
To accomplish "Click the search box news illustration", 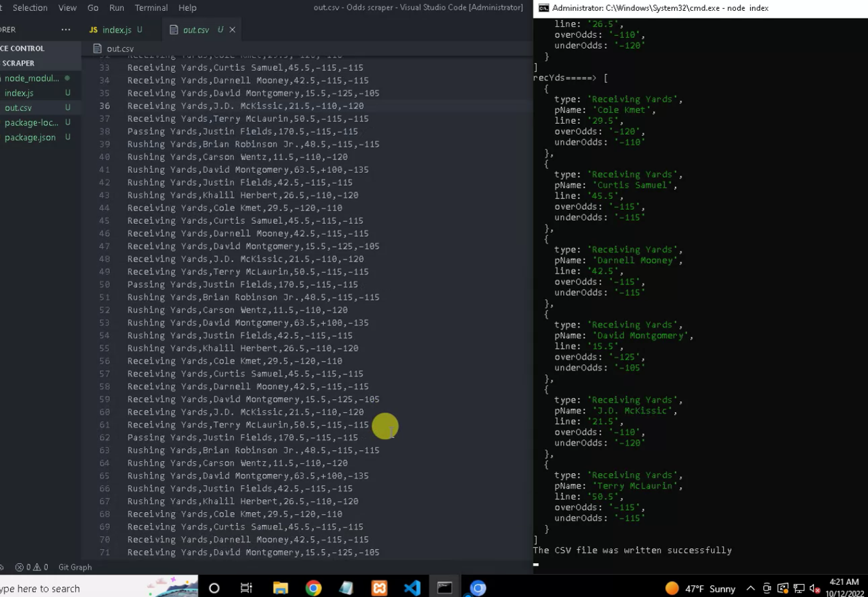I will click(172, 587).
